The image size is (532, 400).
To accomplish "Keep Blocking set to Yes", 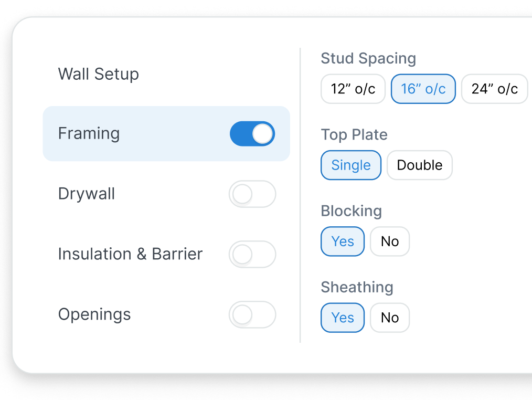I will pos(342,241).
